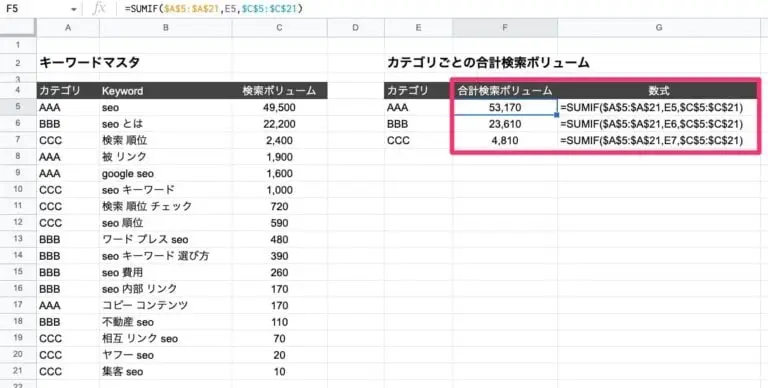The width and height of the screenshot is (768, 388).
Task: Click the select-all corner box
Action: (18, 28)
